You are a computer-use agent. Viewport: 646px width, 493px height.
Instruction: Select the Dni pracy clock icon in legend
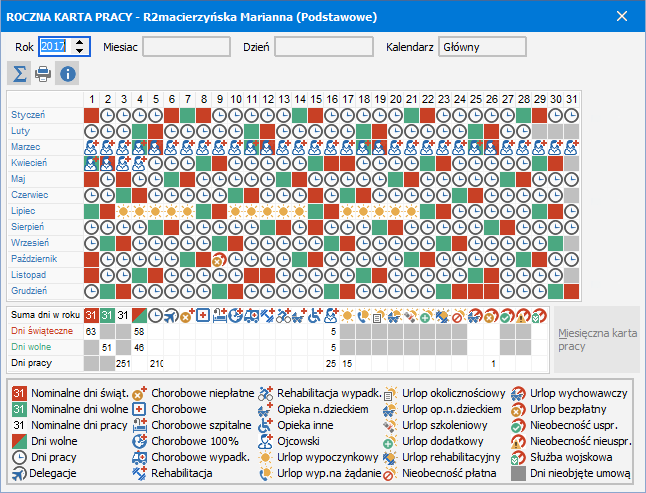(19, 457)
